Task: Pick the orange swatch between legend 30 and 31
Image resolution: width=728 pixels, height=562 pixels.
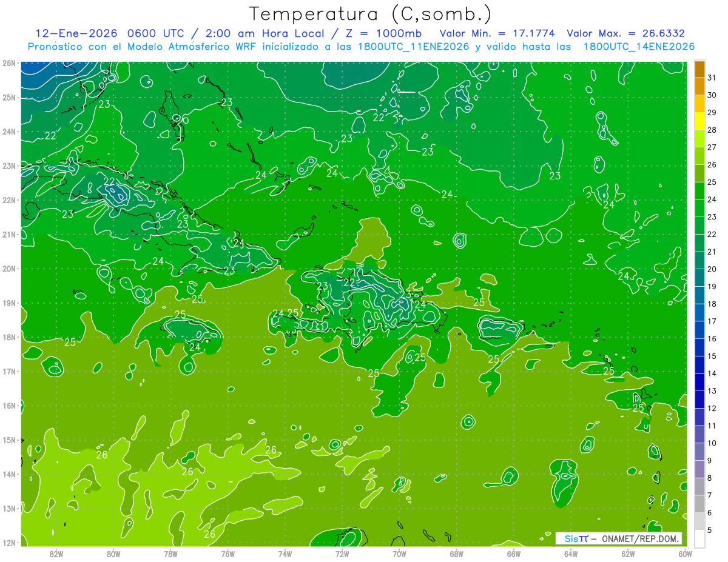Action: click(x=699, y=86)
